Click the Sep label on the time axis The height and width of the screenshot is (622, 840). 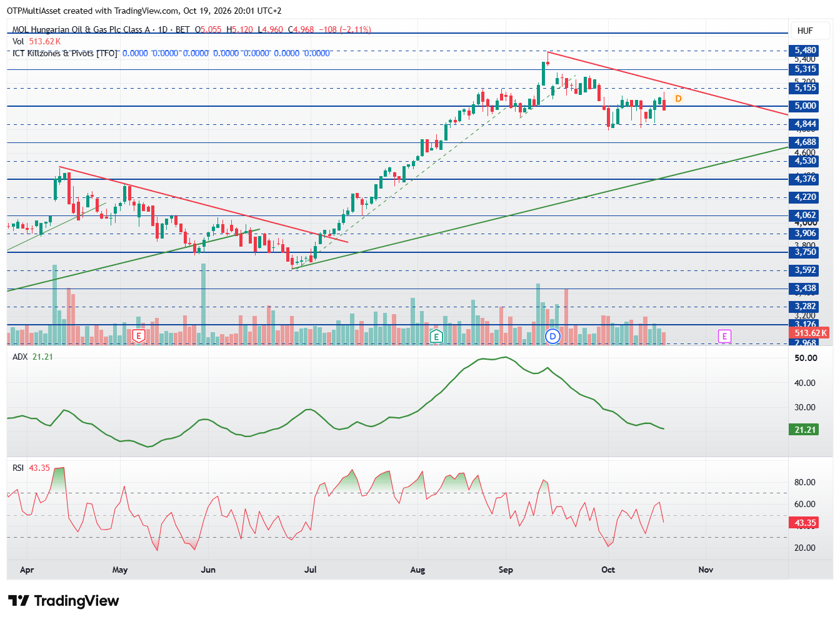(506, 570)
